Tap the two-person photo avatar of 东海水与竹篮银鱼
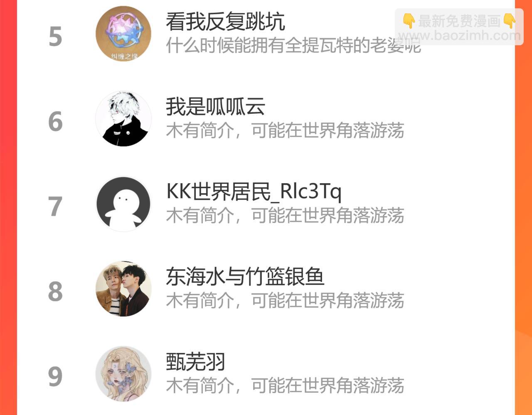The width and height of the screenshot is (532, 415). click(x=123, y=289)
